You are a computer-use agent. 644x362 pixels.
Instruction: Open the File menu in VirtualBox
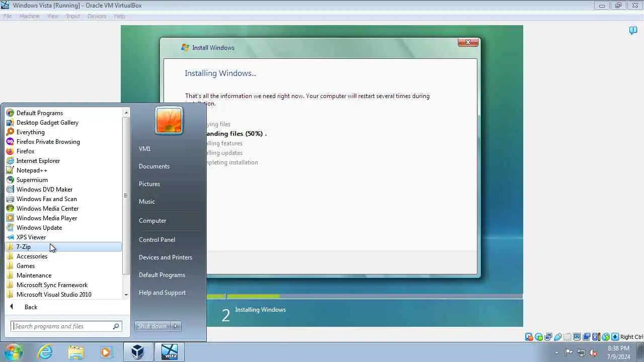click(8, 16)
